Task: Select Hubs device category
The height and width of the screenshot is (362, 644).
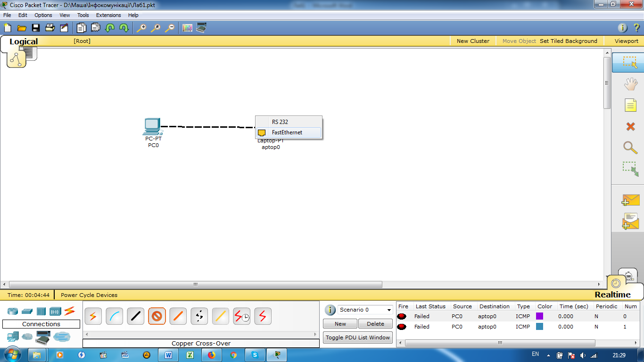Action: (41, 311)
